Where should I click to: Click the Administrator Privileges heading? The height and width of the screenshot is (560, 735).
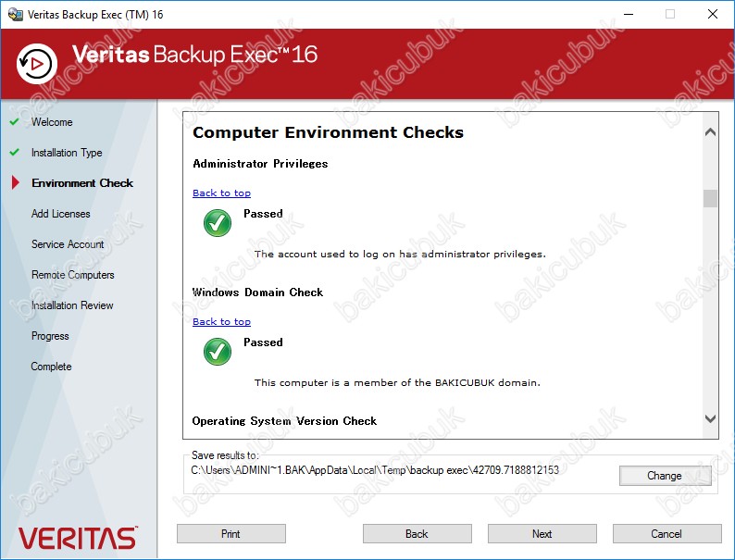tap(260, 164)
